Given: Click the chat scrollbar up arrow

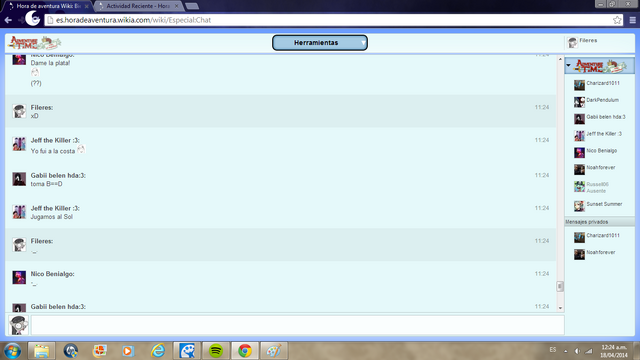Looking at the screenshot, I should pyautogui.click(x=560, y=59).
